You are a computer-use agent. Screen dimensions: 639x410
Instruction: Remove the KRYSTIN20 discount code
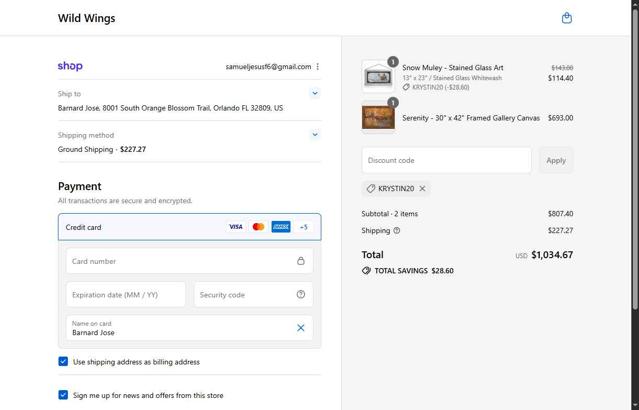422,188
